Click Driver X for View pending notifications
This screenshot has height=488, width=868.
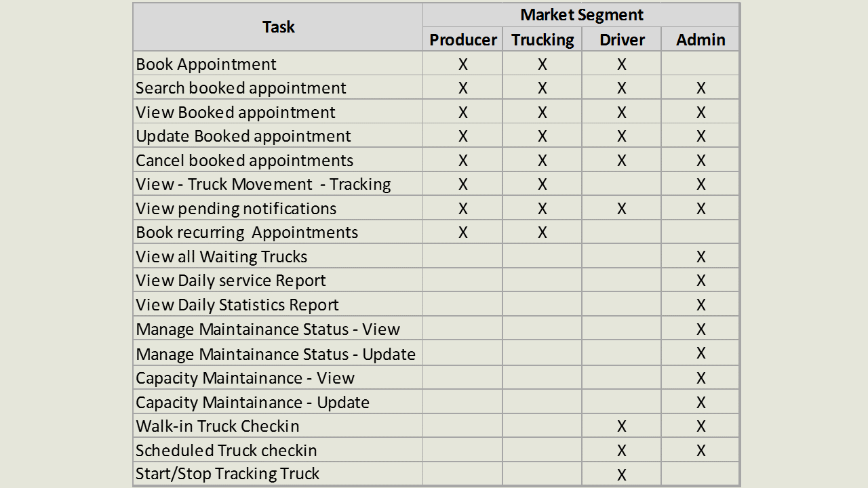click(622, 209)
